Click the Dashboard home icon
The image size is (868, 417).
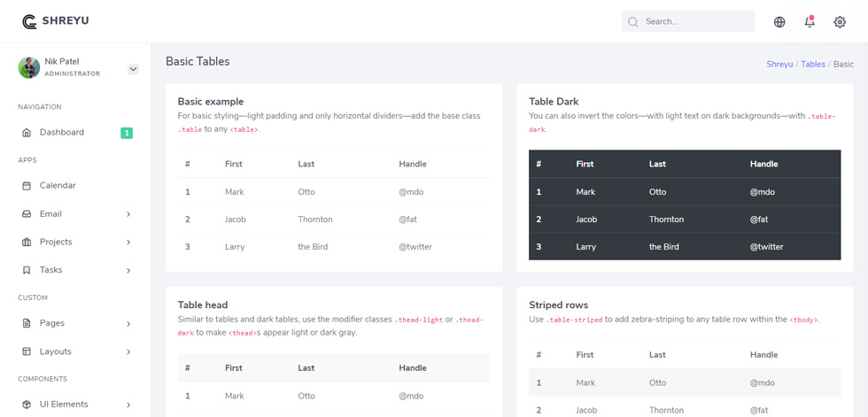click(27, 133)
